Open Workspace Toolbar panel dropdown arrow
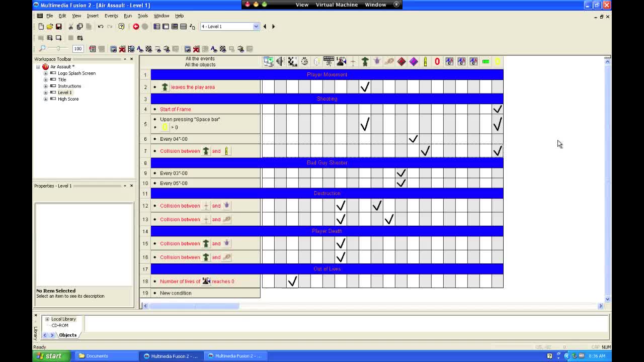This screenshot has width=644, height=362. pyautogui.click(x=125, y=59)
